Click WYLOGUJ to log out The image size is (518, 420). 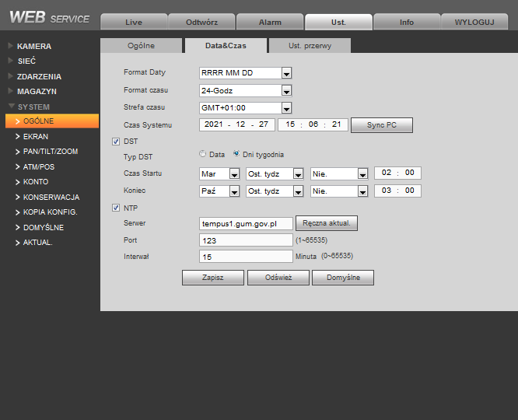click(x=474, y=22)
